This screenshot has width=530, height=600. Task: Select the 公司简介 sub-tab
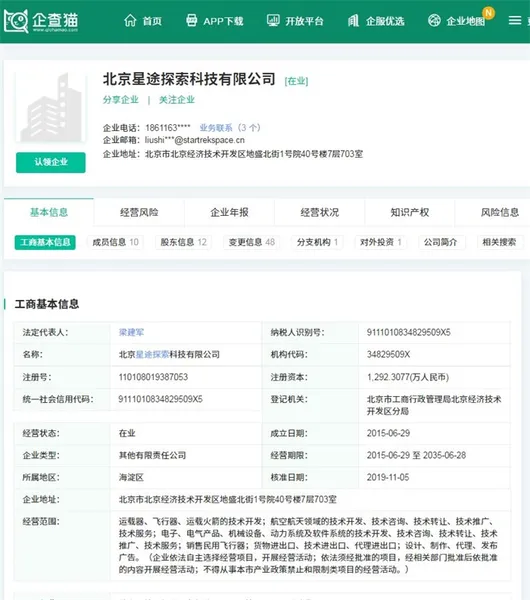pyautogui.click(x=440, y=242)
